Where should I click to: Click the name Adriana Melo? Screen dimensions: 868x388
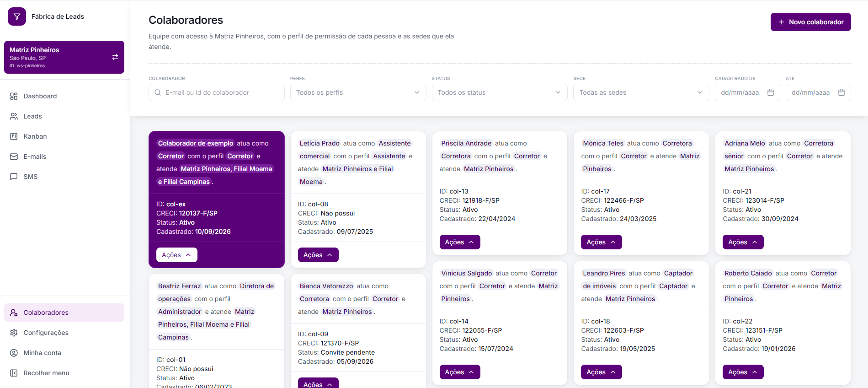745,143
